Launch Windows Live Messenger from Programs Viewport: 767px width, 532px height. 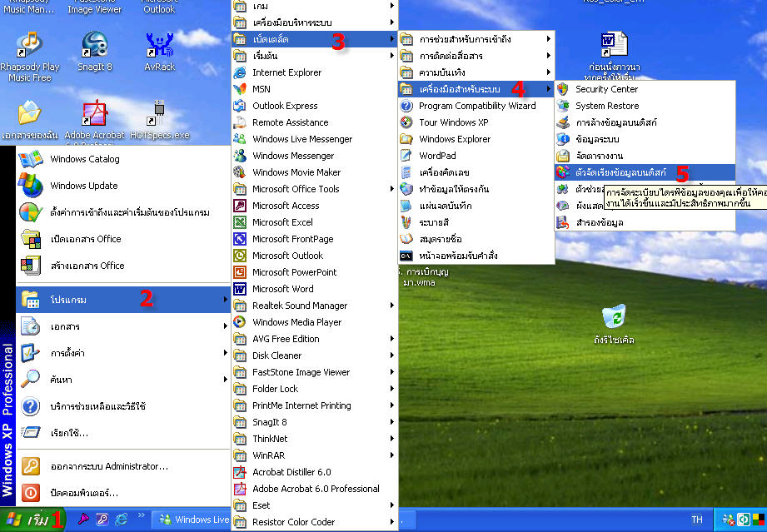(x=315, y=139)
